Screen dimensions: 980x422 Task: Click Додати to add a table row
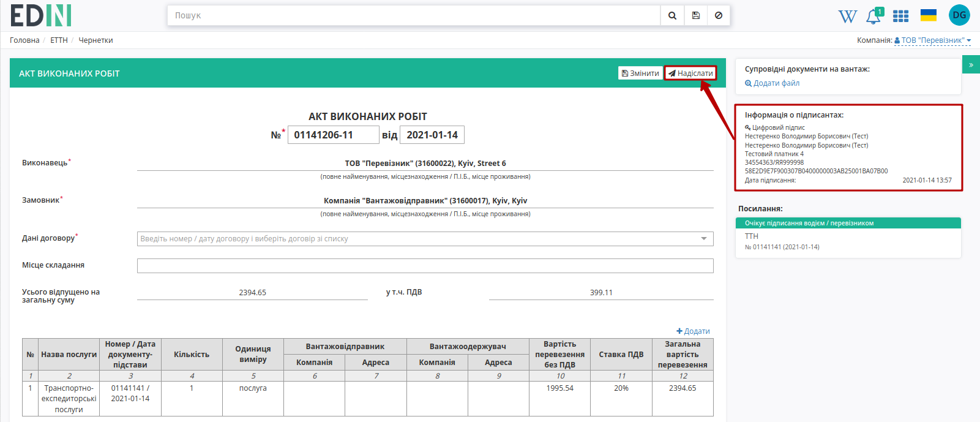693,331
